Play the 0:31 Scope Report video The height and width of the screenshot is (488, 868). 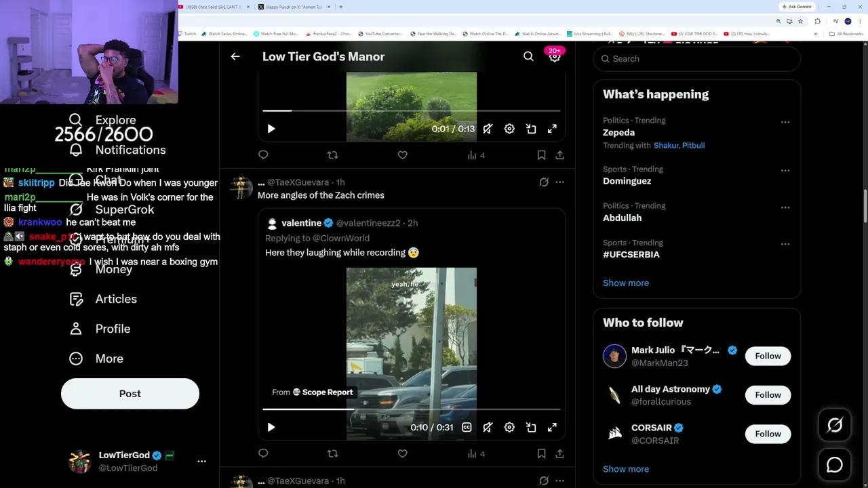click(271, 428)
